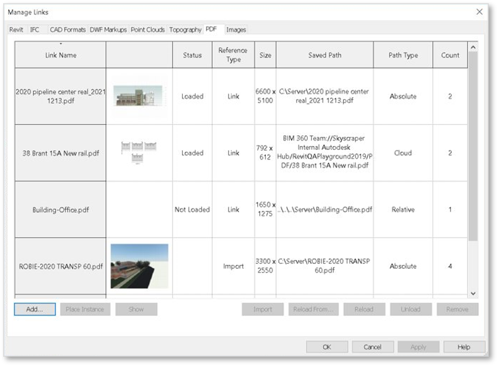497x365 pixels.
Task: Switch to Point Clouds tab
Action: tap(148, 30)
